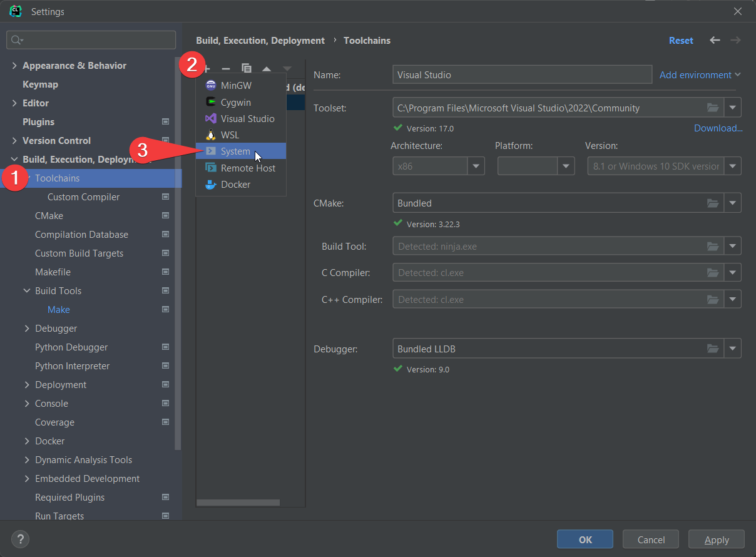Click browse folder icon in Debugger field

click(x=712, y=349)
